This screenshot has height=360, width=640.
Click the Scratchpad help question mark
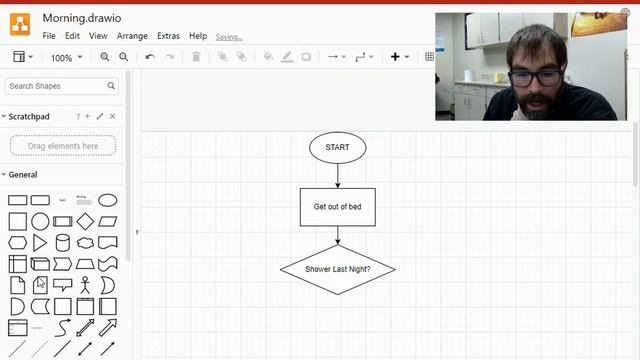coord(78,117)
